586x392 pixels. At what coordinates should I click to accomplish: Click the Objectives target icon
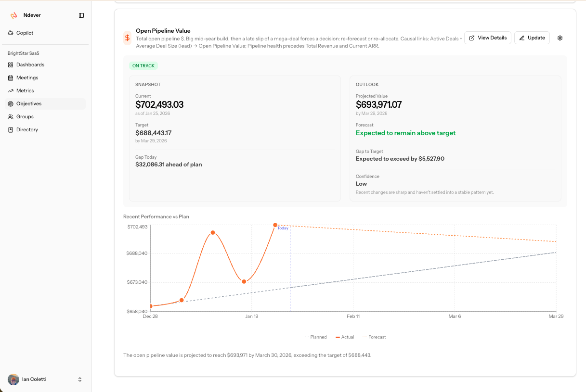tap(11, 104)
